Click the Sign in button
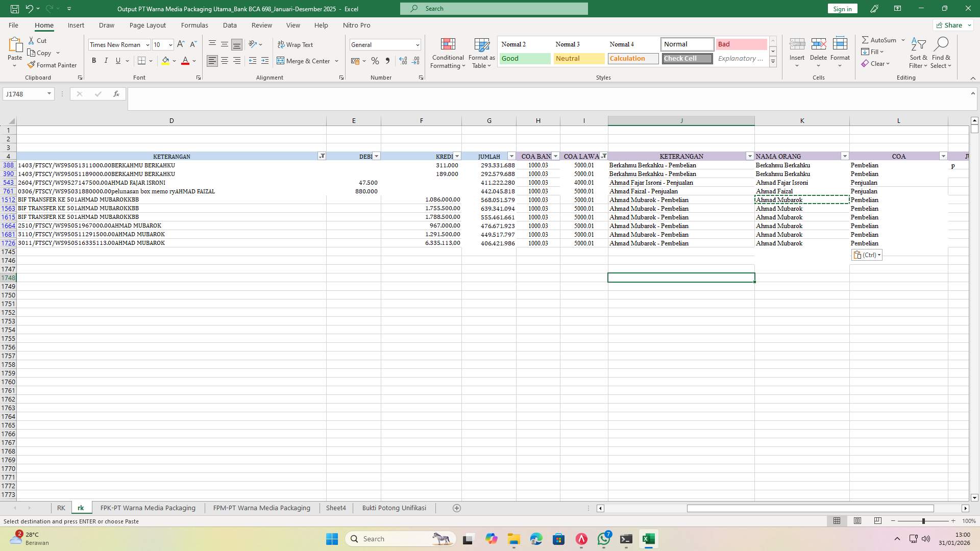980x551 pixels. pos(842,9)
